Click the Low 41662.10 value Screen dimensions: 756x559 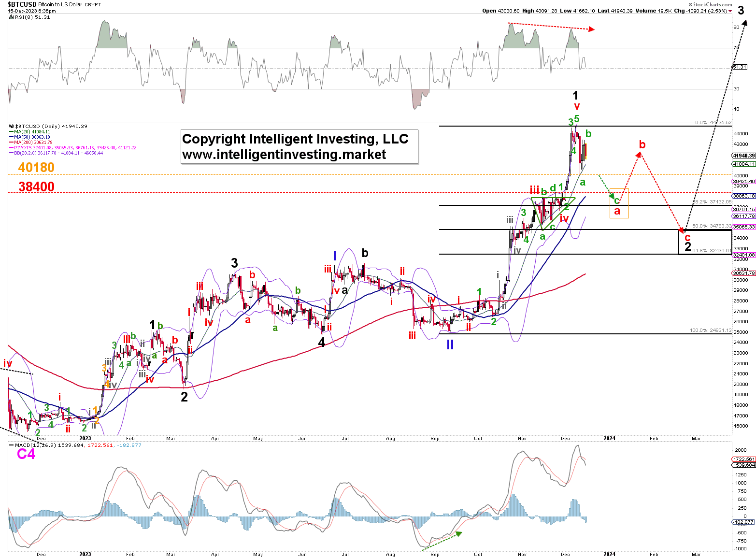[578, 11]
